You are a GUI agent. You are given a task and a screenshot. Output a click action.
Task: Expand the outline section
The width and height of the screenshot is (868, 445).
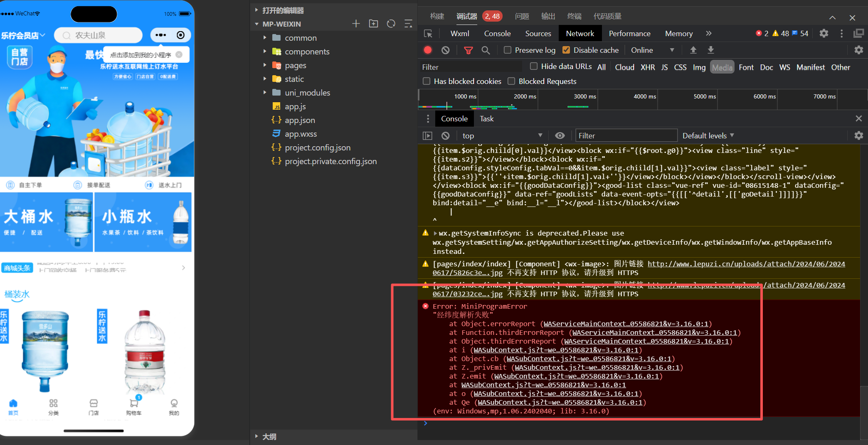coord(256,436)
